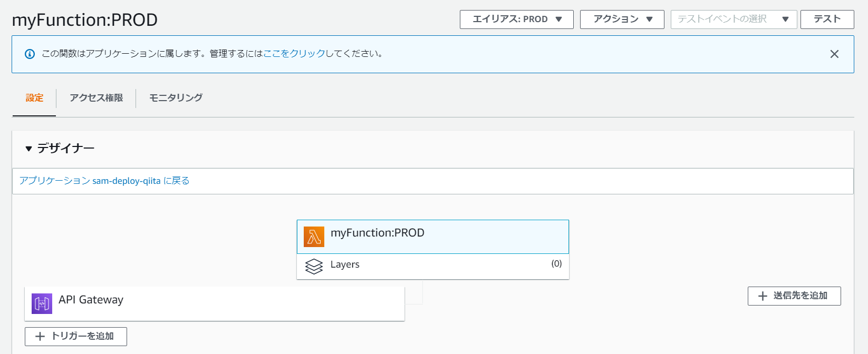Select the Layers row in designer
This screenshot has width=868, height=354.
click(432, 266)
